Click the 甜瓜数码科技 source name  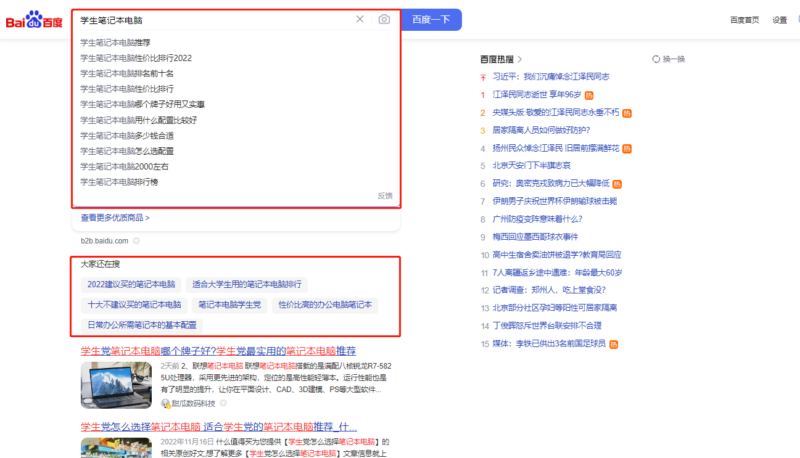(193, 403)
